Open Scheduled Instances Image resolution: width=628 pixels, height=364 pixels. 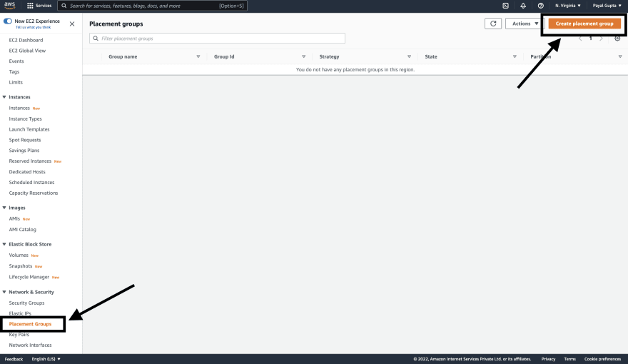coord(31,182)
